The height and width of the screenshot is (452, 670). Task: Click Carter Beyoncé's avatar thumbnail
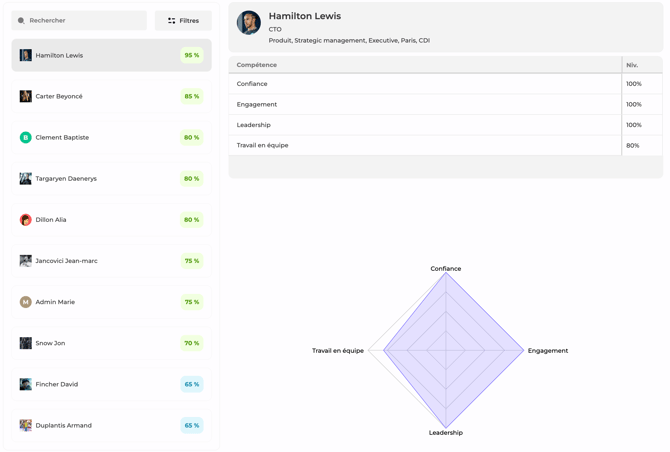pyautogui.click(x=26, y=97)
